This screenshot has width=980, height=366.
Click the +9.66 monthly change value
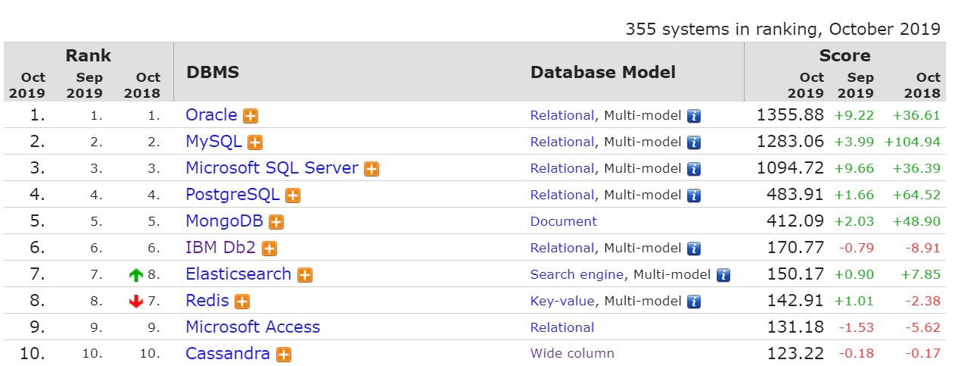(854, 169)
